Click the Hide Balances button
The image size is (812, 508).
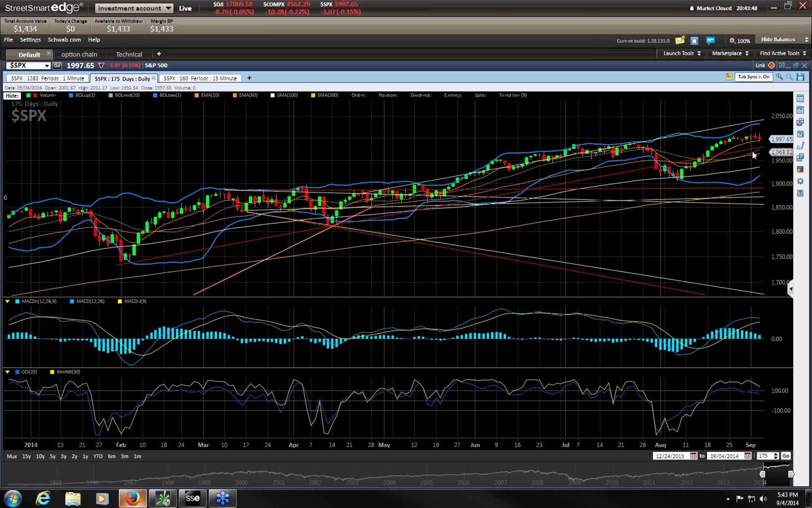tap(778, 40)
